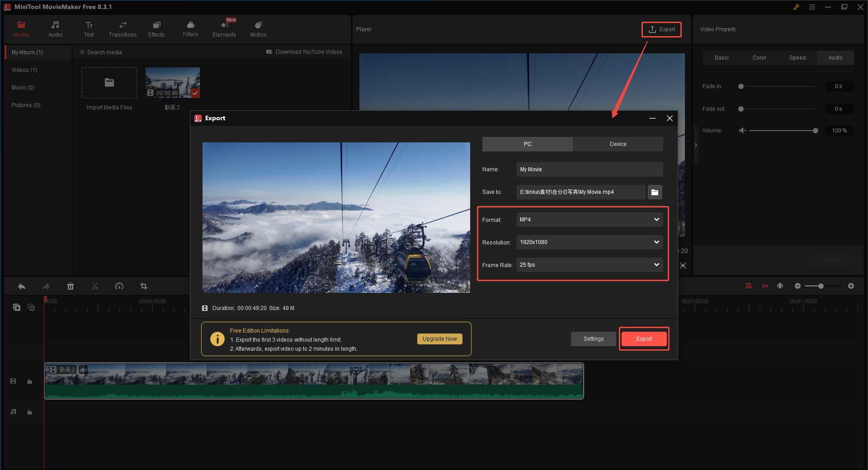Viewport: 868px width, 470px height.
Task: Open the Text tool
Action: (x=89, y=28)
